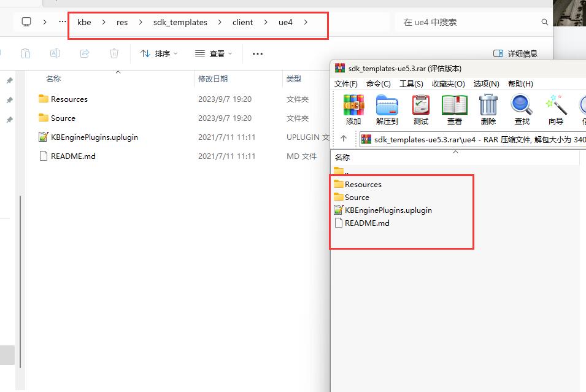Click the MD 文件 type cell of README.md

[x=301, y=156]
